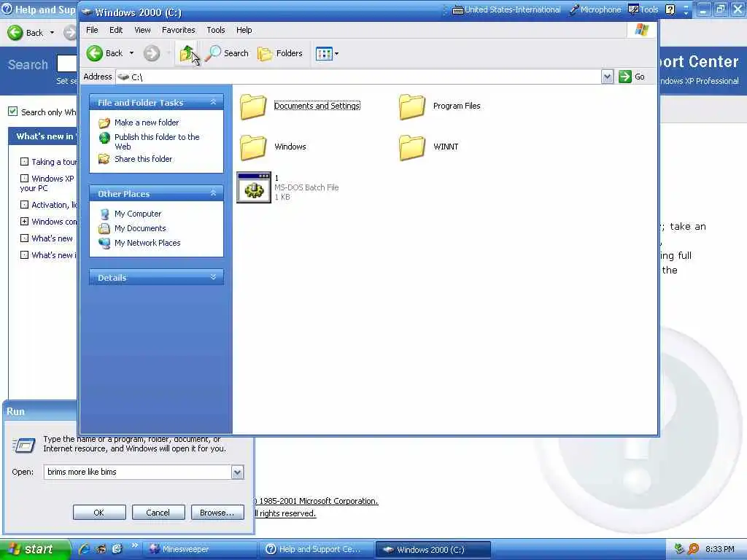This screenshot has width=747, height=560.
Task: Click OK in the Run dialog
Action: tap(99, 513)
